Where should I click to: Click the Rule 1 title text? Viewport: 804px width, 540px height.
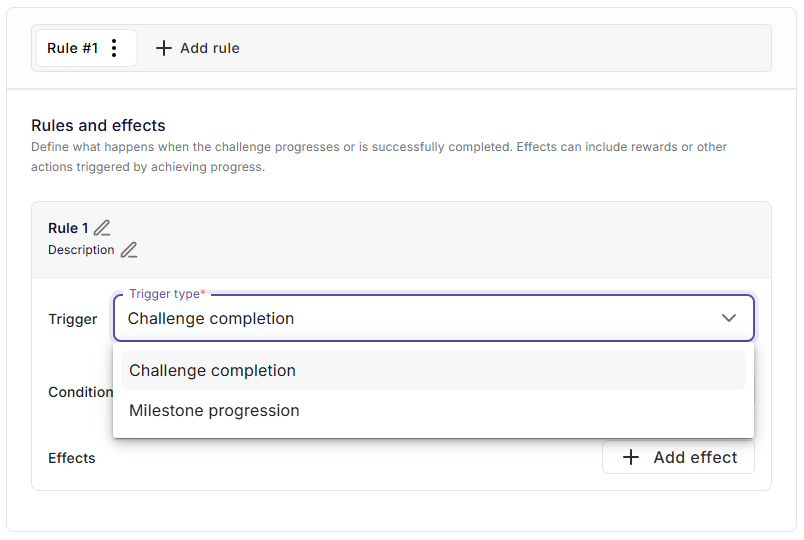[x=68, y=229]
